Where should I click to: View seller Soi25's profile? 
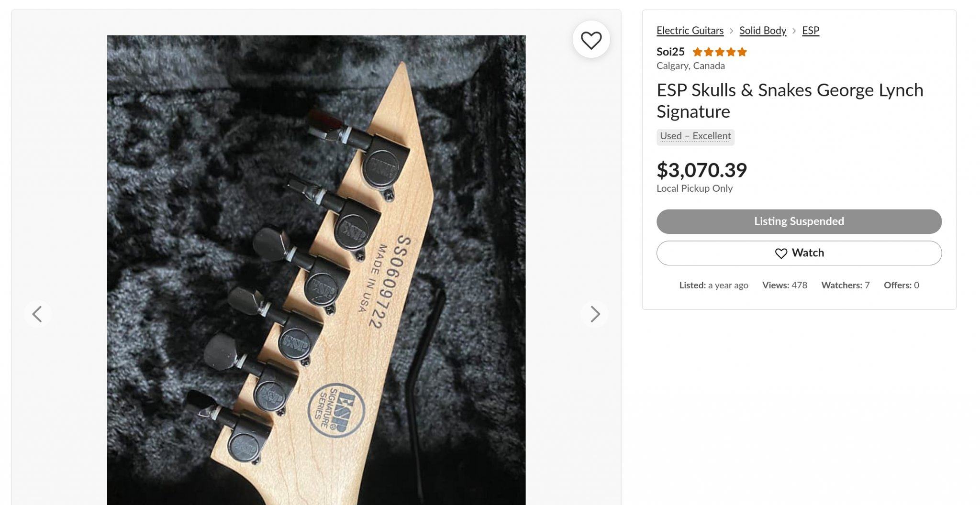click(x=670, y=52)
